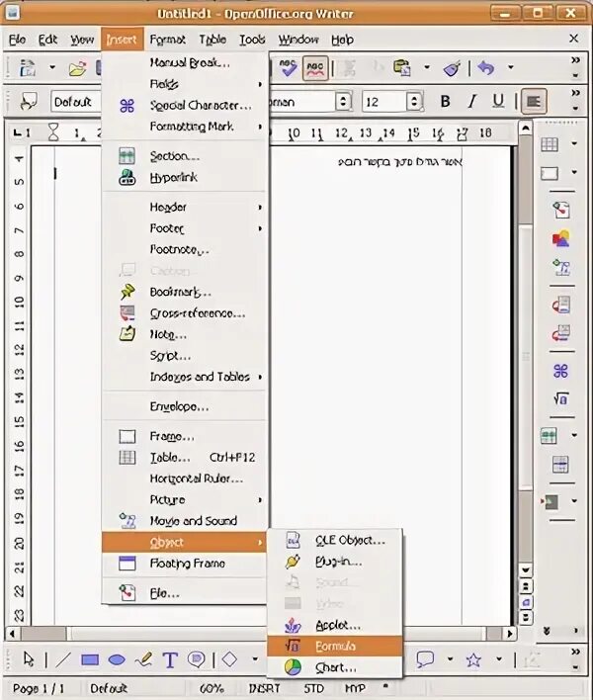
Task: Select the Ellipse drawing tool
Action: point(117,659)
